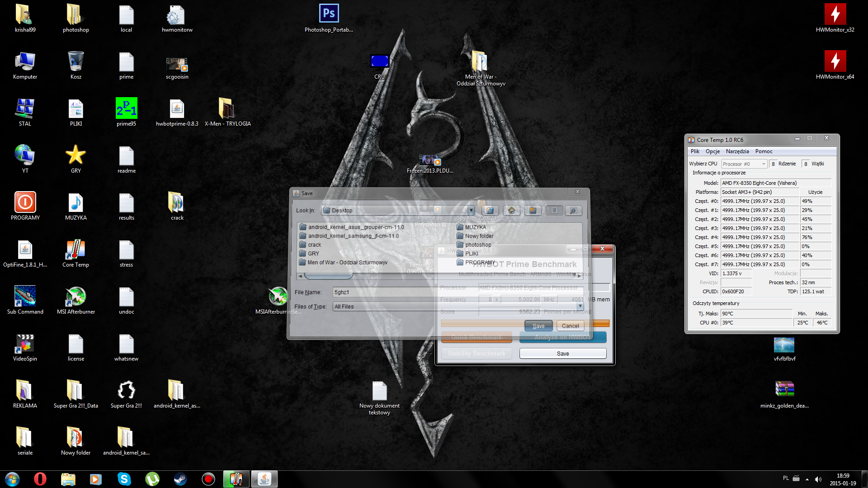The width and height of the screenshot is (868, 488).
Task: Switch Save dialog to List view
Action: 554,210
